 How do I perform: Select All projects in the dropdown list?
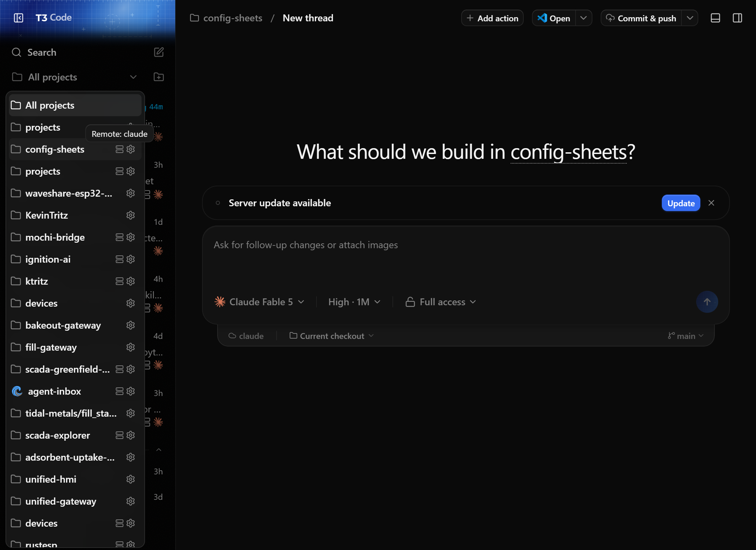(x=75, y=105)
